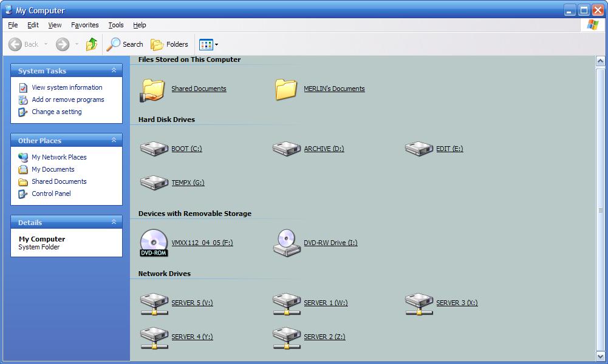Click View system information link
This screenshot has height=364, width=608.
pyautogui.click(x=67, y=87)
